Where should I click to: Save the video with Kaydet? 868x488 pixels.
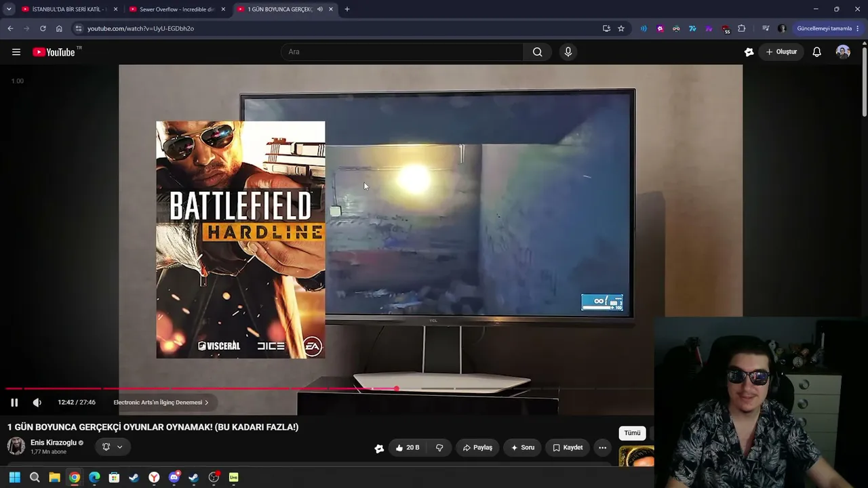click(x=568, y=447)
